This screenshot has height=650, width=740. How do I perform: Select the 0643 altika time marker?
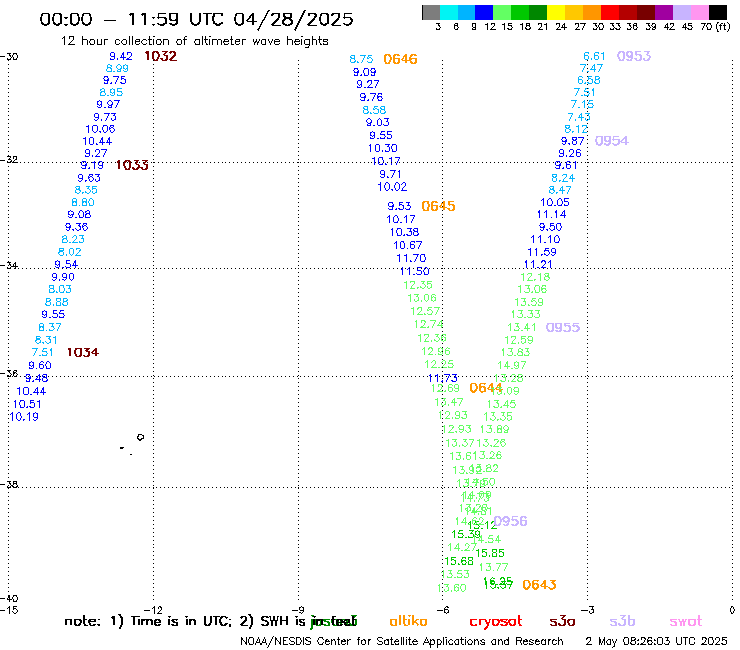539,585
